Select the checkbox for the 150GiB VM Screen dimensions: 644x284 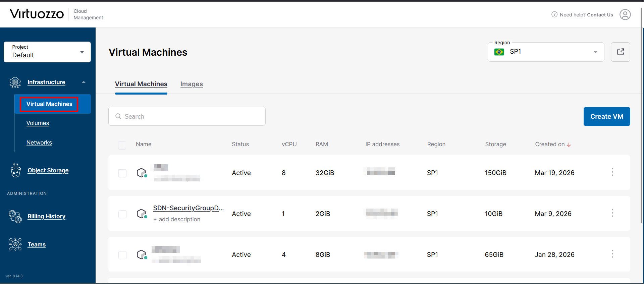[122, 173]
